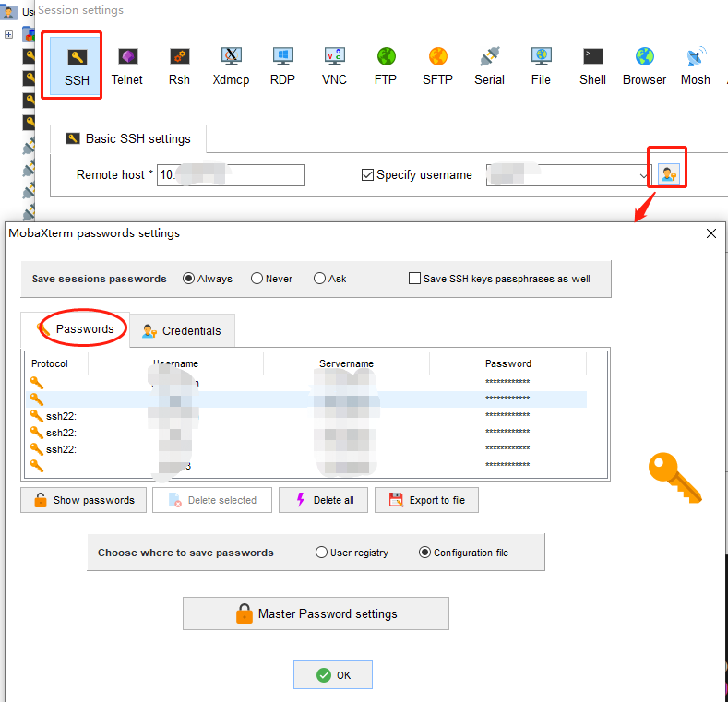
Task: Open the Basic SSH settings tab
Action: point(128,138)
